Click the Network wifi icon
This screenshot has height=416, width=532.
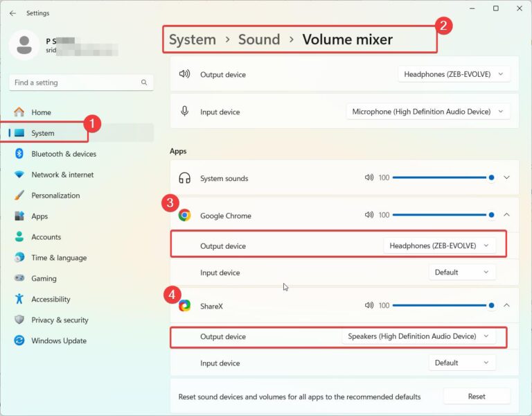19,175
